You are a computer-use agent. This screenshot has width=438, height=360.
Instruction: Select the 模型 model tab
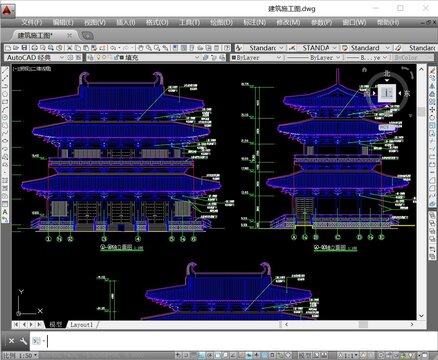point(56,324)
